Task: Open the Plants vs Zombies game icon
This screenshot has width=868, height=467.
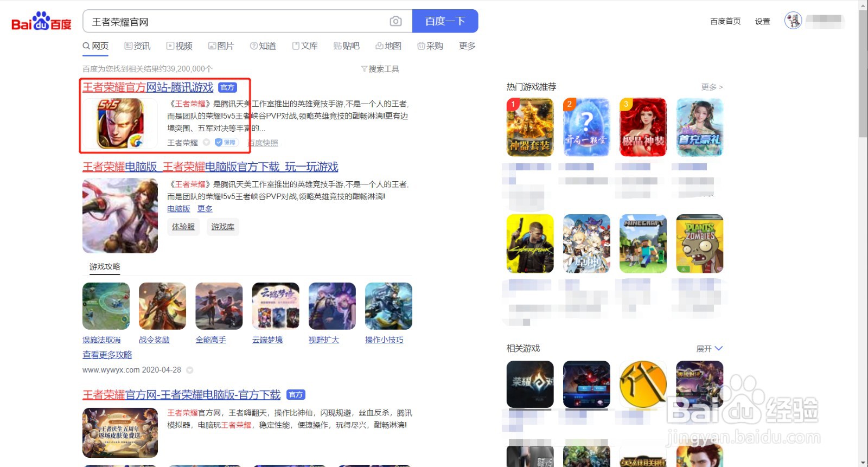Action: [700, 244]
